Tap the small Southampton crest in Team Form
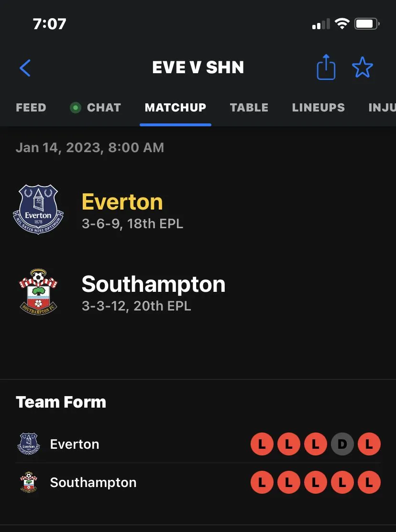This screenshot has height=532, width=396. tap(28, 482)
